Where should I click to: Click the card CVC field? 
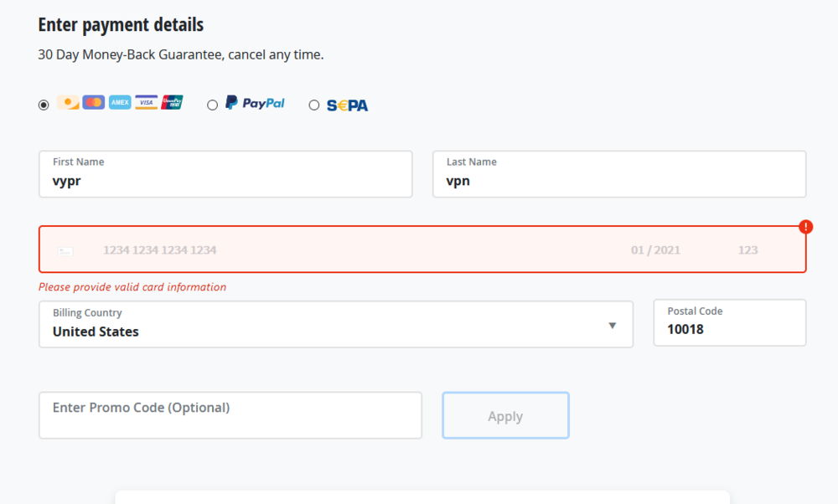747,250
